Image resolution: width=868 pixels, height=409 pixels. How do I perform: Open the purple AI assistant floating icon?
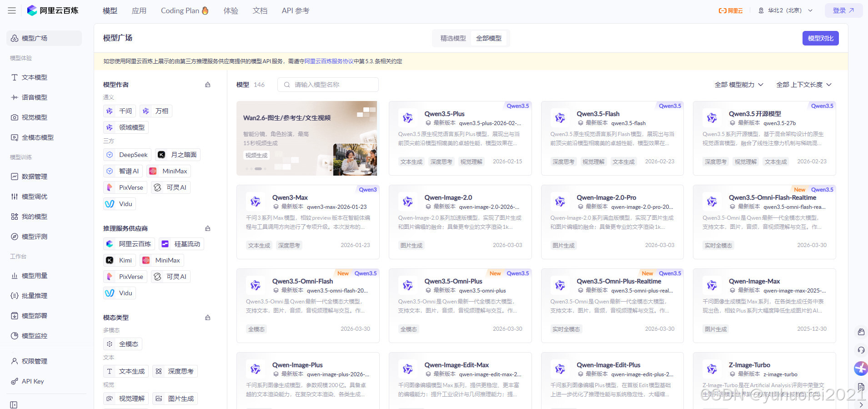(x=861, y=368)
